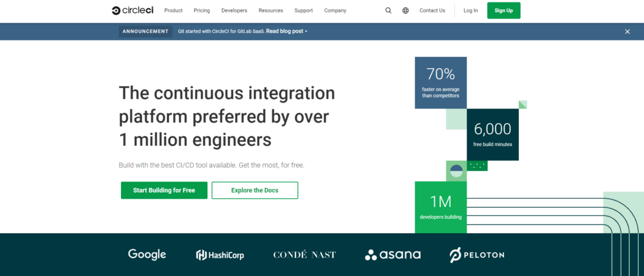Open the Company menu

[335, 10]
